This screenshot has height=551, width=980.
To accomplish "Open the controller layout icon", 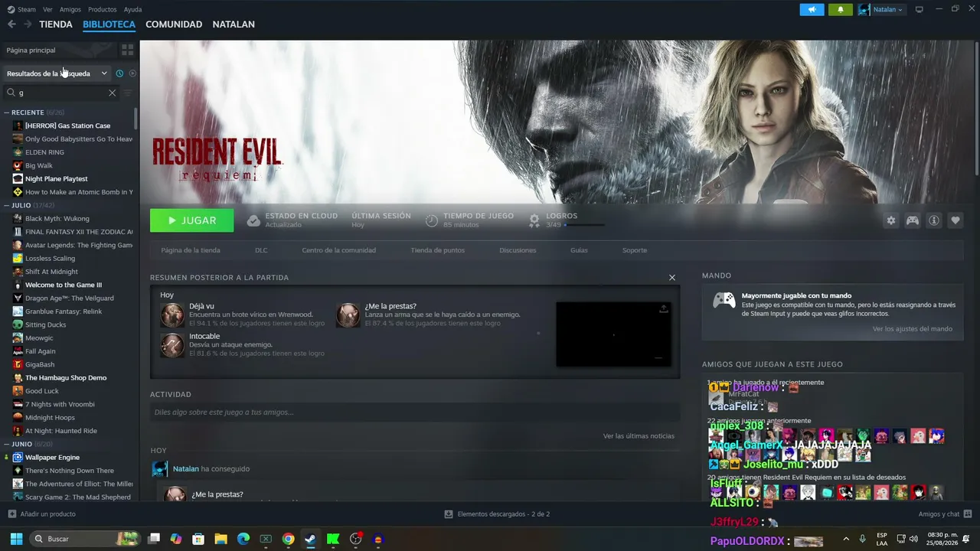I will click(x=913, y=220).
